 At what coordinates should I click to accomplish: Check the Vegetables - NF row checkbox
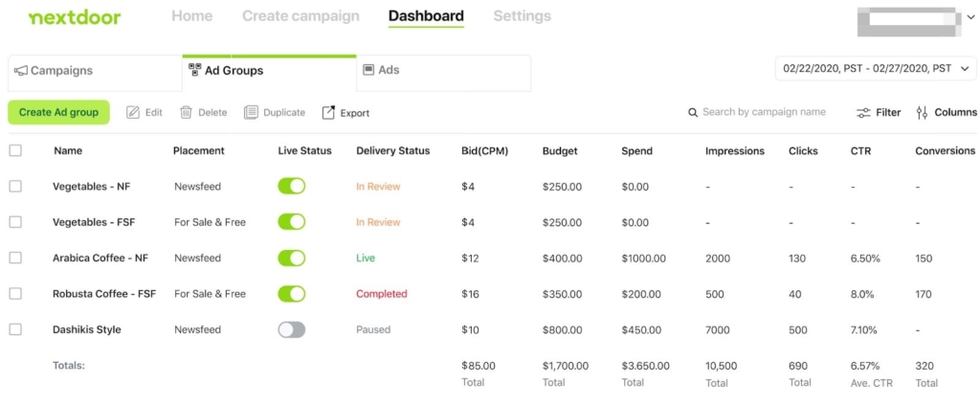pos(15,187)
